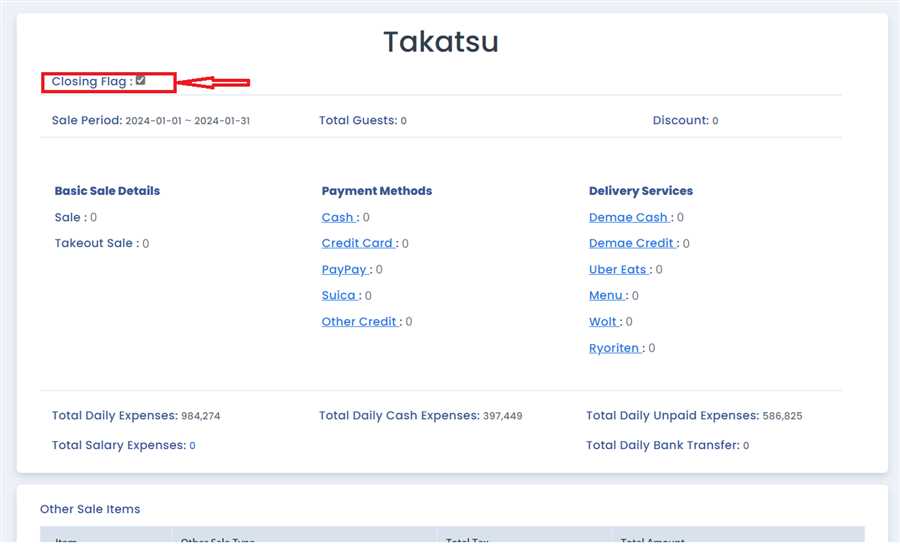Viewport: 900px width, 544px height.
Task: Click the Demae Cash link
Action: coord(628,217)
